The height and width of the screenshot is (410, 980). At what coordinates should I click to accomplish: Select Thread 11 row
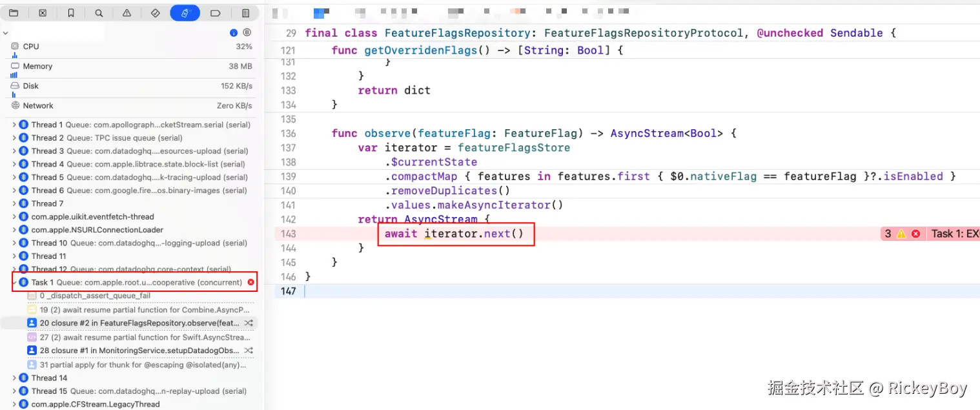click(x=132, y=256)
